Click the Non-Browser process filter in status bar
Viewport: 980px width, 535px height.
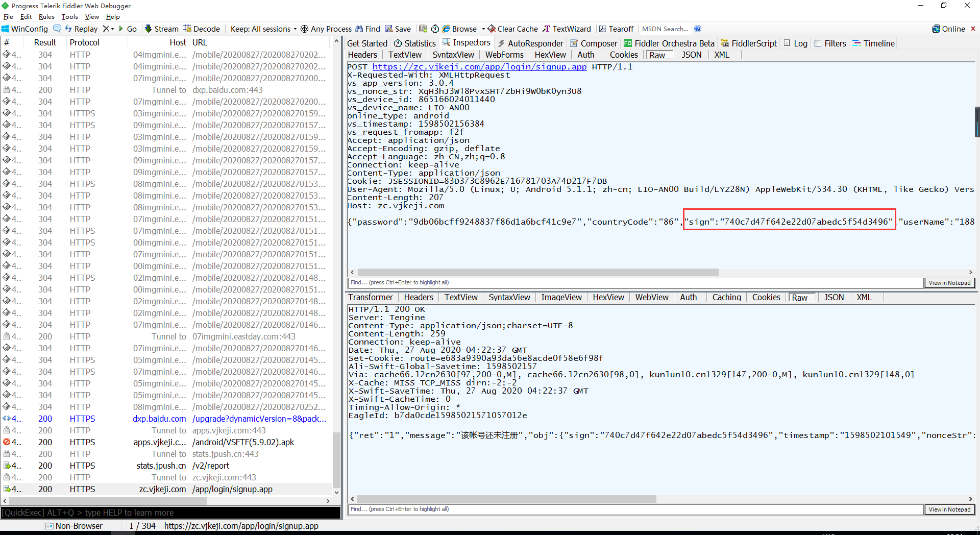(74, 526)
